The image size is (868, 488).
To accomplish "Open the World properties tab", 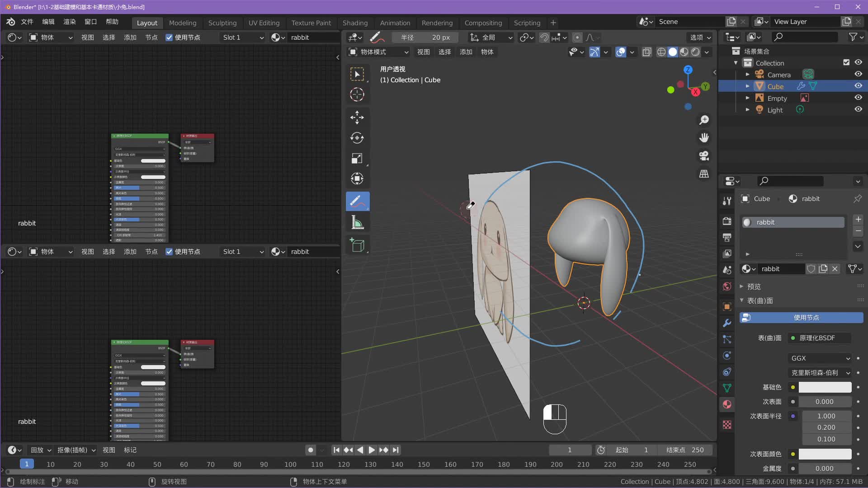I will [x=727, y=286].
